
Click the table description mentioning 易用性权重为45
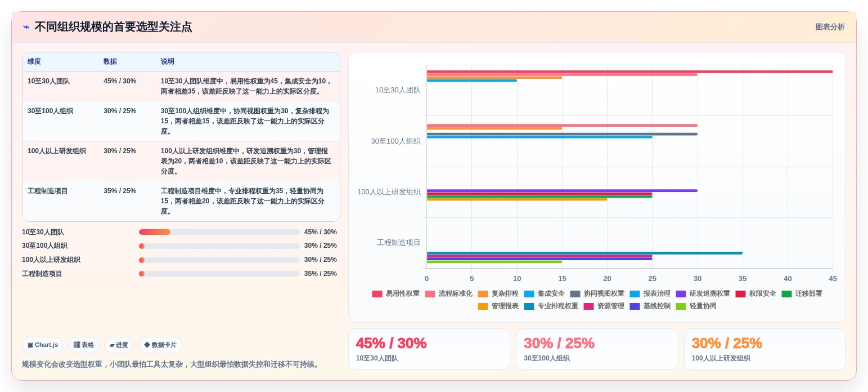[x=246, y=86]
